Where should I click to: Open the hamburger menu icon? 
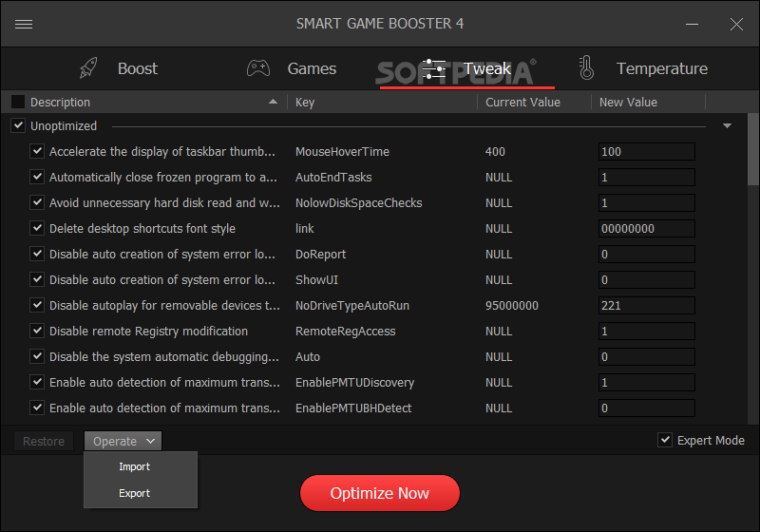pos(24,25)
